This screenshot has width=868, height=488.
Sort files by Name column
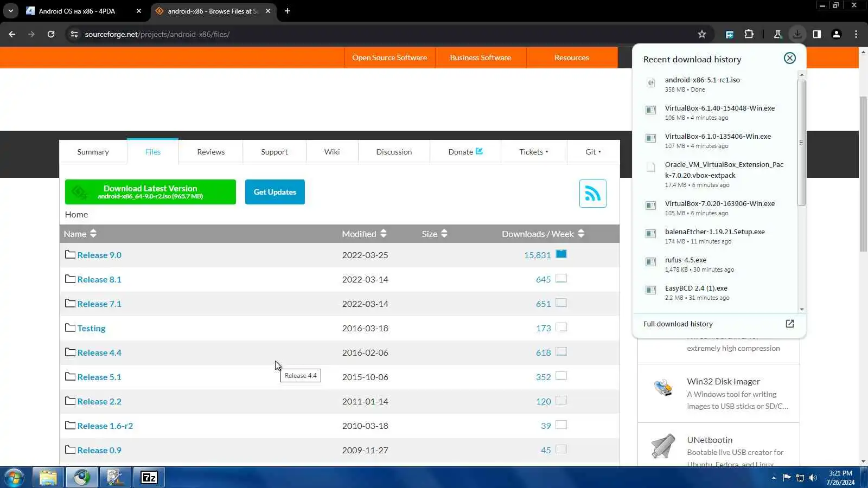pyautogui.click(x=80, y=234)
